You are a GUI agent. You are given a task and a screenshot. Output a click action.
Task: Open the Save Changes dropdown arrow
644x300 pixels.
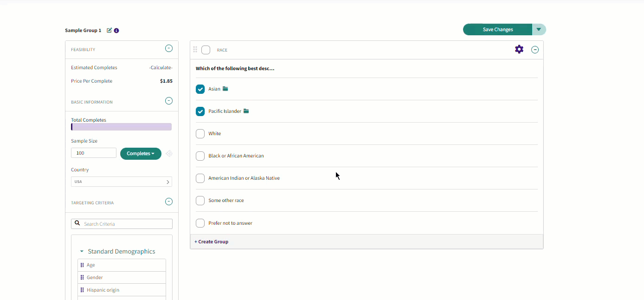[x=539, y=29]
